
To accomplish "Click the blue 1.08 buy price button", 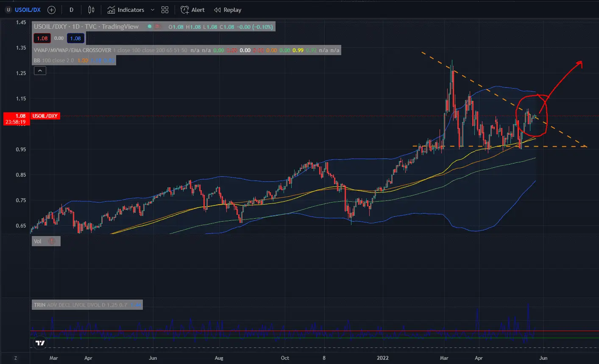I will pyautogui.click(x=75, y=39).
